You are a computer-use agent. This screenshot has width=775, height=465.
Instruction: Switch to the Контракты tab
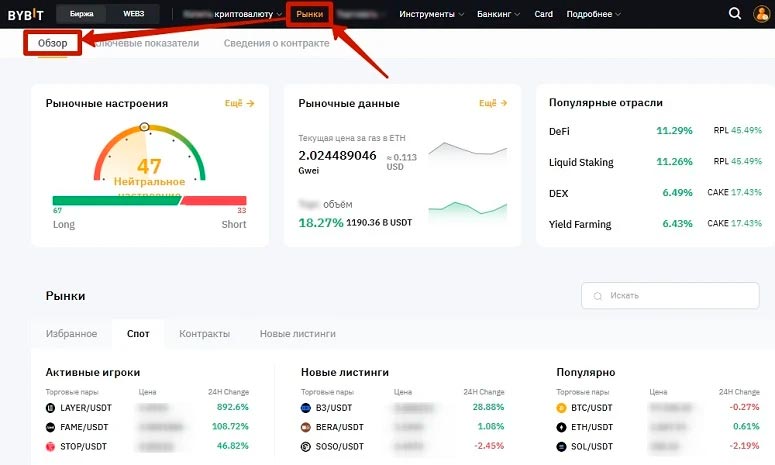click(204, 333)
